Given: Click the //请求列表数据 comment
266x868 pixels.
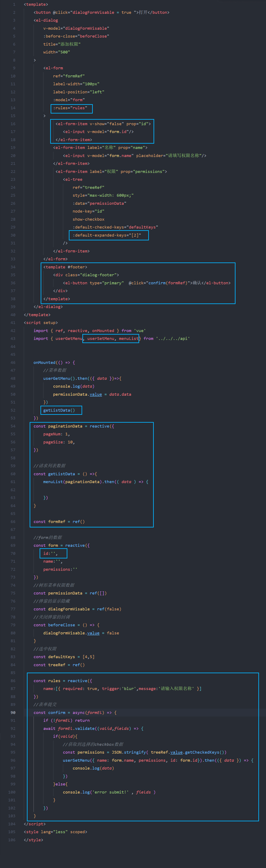Looking at the screenshot, I should (x=49, y=466).
